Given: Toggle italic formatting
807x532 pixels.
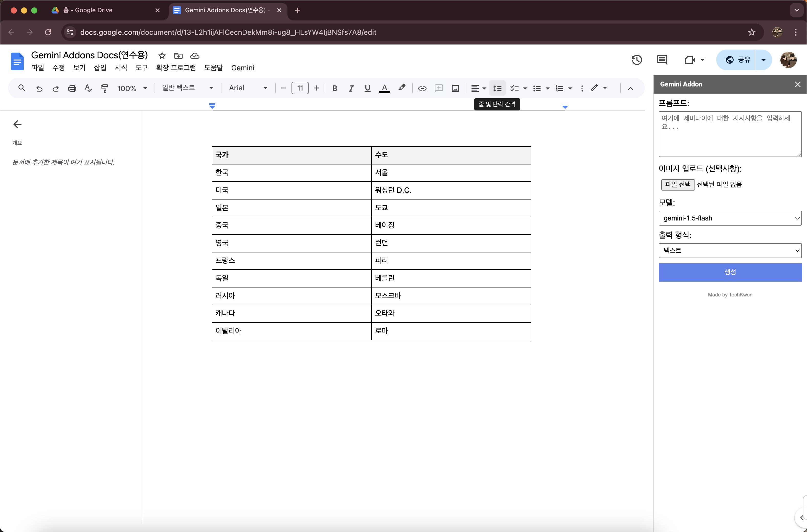Looking at the screenshot, I should pos(351,88).
